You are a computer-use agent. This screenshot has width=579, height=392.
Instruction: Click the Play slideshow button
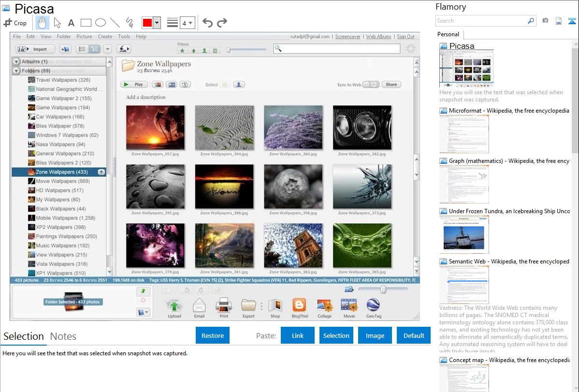(134, 85)
